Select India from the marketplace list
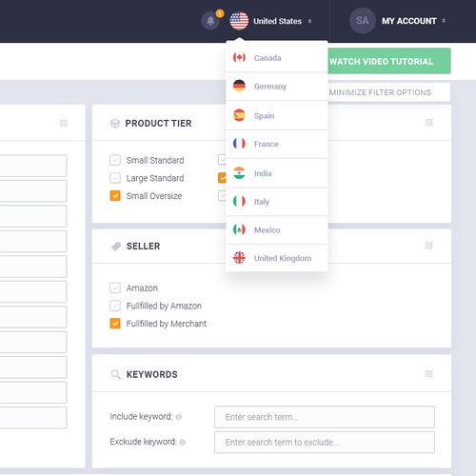This screenshot has width=476, height=476. pyautogui.click(x=277, y=173)
